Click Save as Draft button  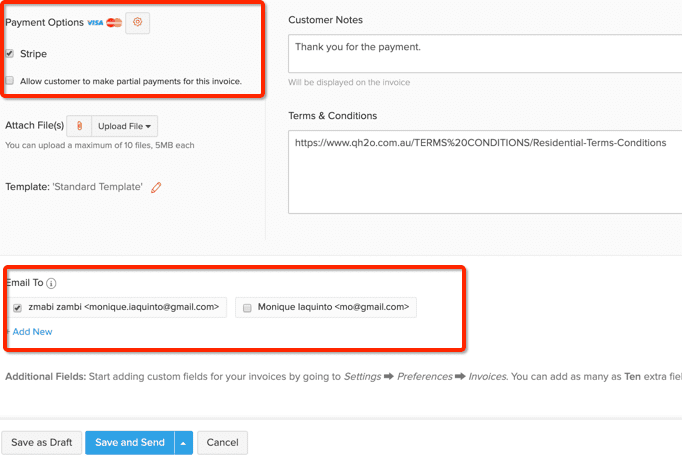(x=42, y=443)
